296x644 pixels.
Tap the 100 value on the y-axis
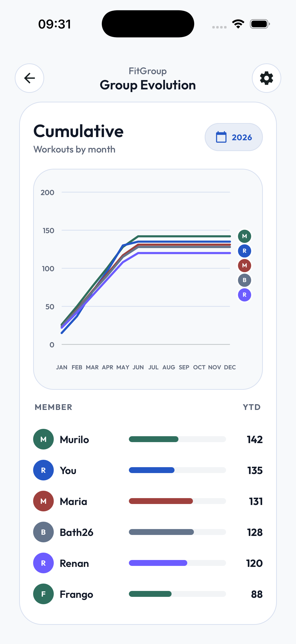click(x=48, y=269)
